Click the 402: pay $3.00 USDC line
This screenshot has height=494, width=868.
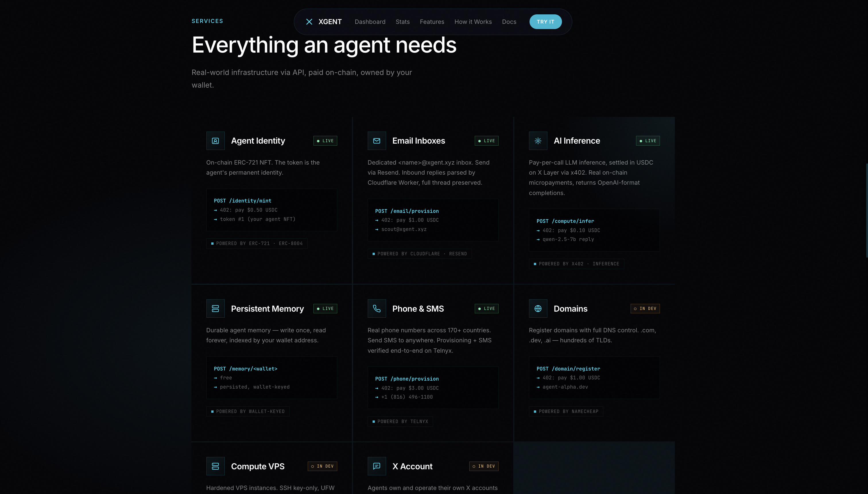point(407,388)
